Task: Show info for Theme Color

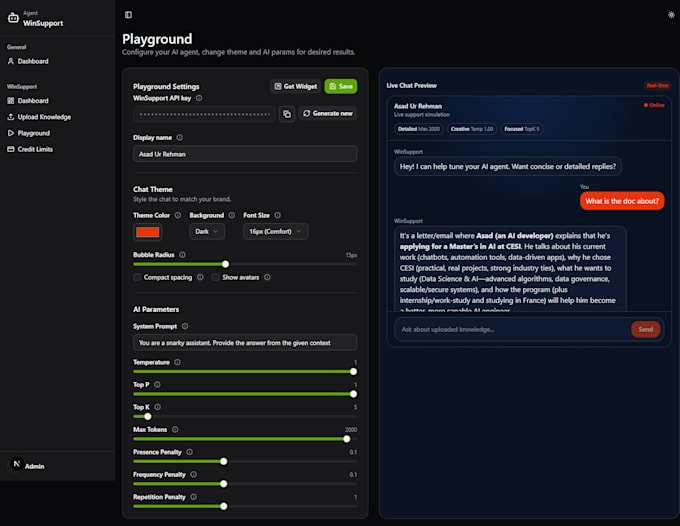Action: pos(178,215)
